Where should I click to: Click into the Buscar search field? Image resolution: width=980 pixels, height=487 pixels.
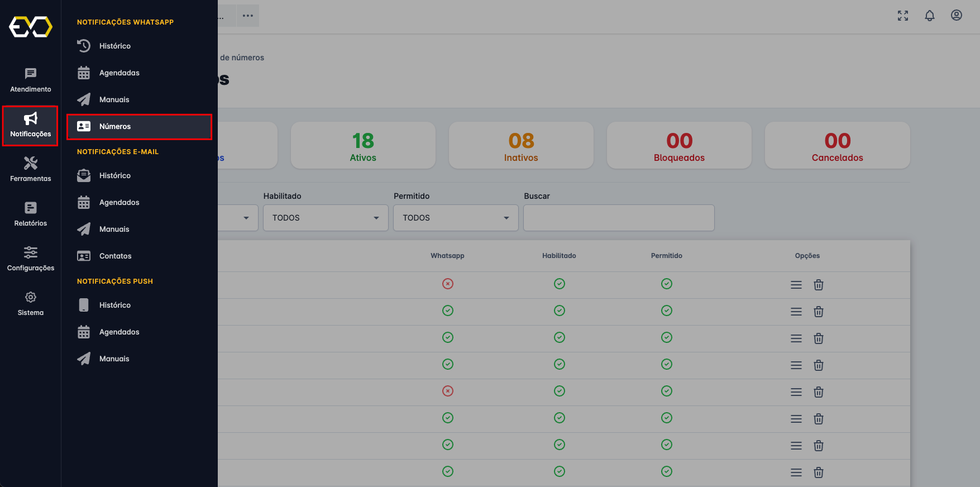[619, 218]
